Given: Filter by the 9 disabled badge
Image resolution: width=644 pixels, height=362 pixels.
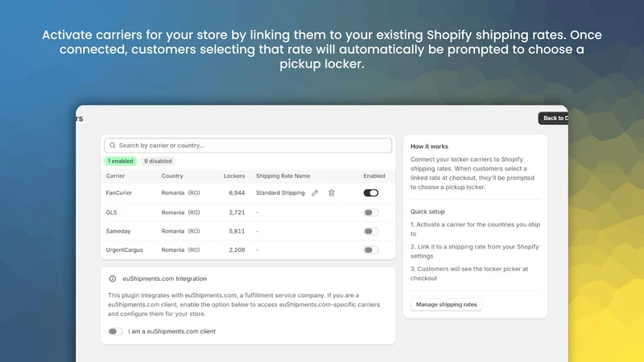Looking at the screenshot, I should pos(158,162).
